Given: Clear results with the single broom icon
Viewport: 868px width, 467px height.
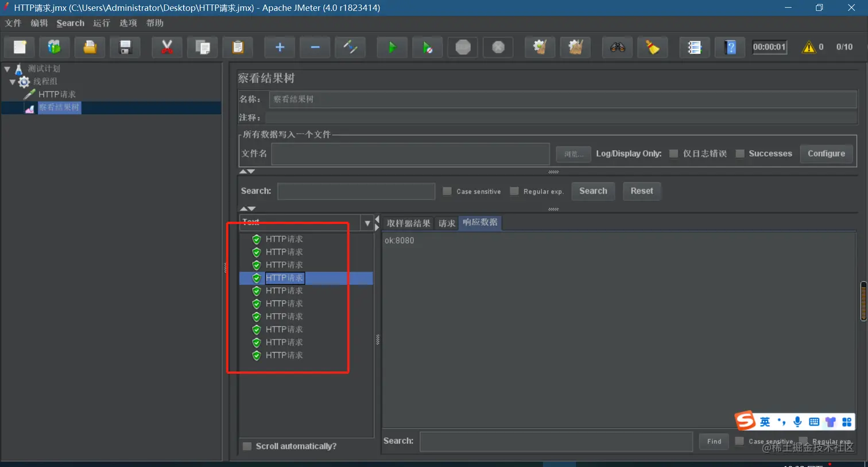Looking at the screenshot, I should tap(540, 47).
